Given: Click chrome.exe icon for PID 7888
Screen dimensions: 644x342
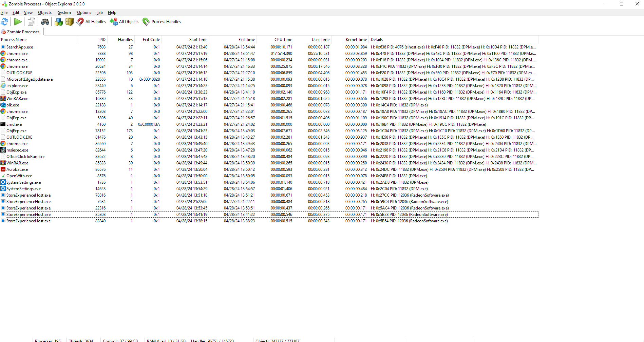Looking at the screenshot, I should 3,54.
